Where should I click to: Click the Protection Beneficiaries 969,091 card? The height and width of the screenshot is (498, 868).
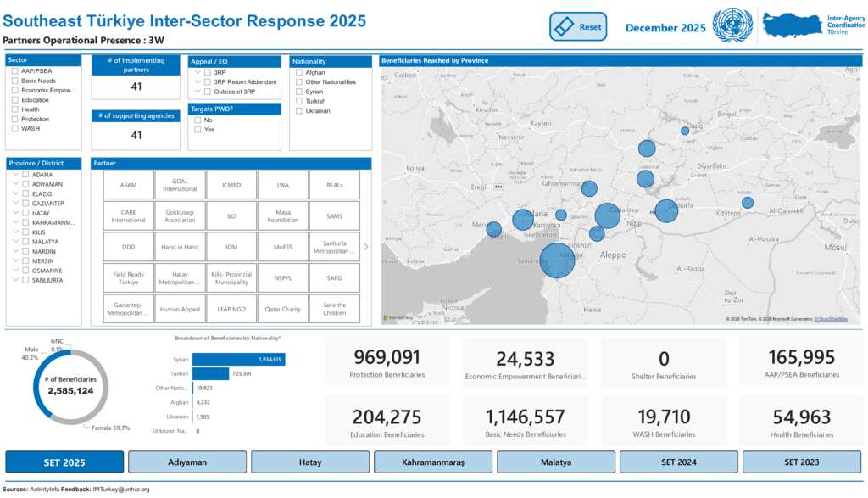387,363
